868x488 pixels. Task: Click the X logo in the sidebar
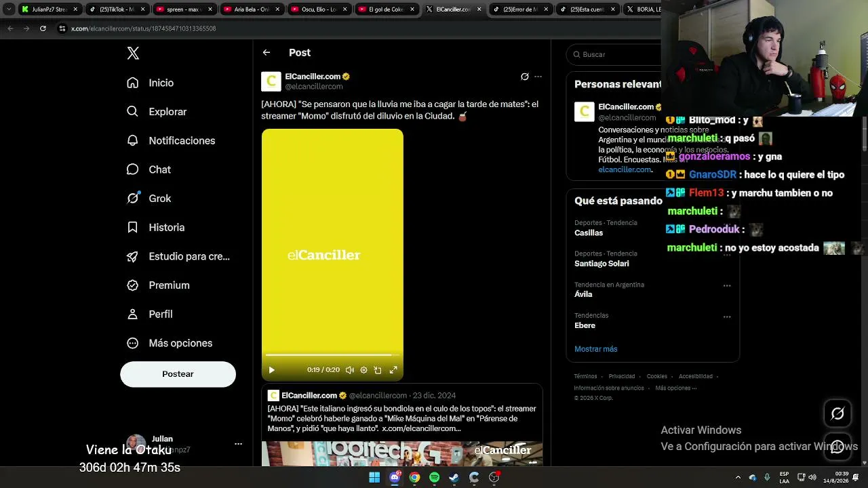click(x=133, y=54)
